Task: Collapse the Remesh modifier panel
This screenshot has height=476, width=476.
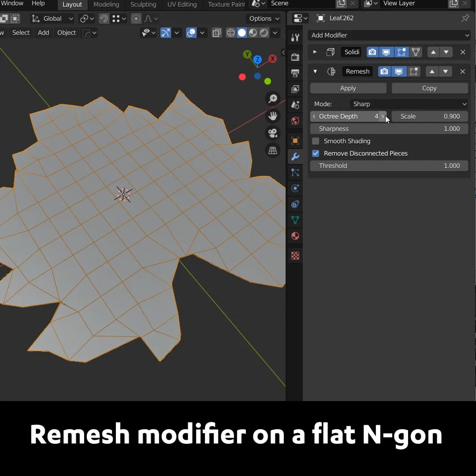Action: (315, 72)
